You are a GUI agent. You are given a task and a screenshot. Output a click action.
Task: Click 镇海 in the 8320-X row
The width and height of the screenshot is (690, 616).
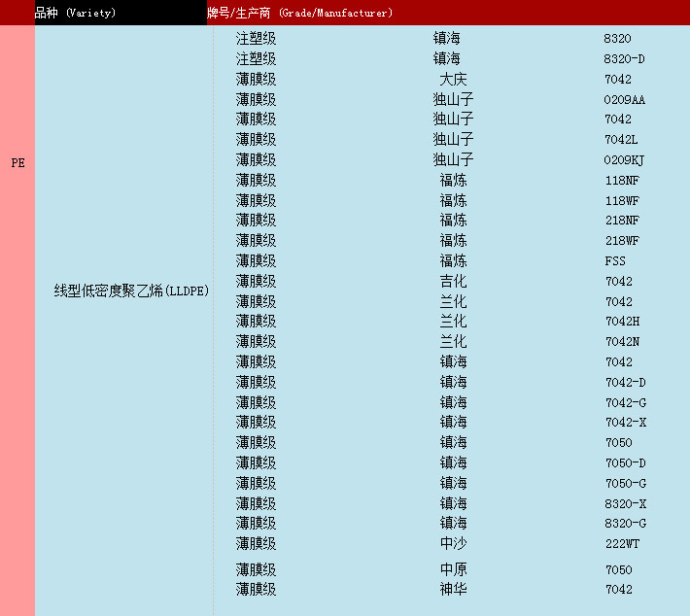tap(453, 504)
